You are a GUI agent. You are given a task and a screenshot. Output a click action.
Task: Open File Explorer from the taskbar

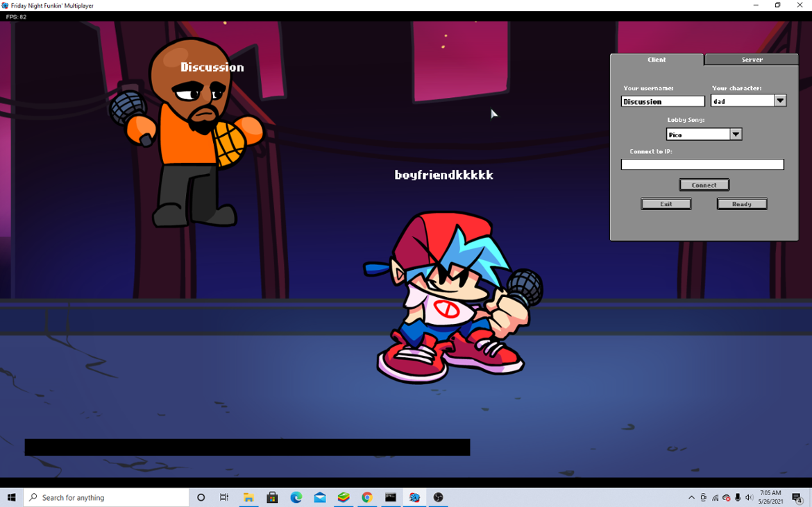tap(248, 497)
